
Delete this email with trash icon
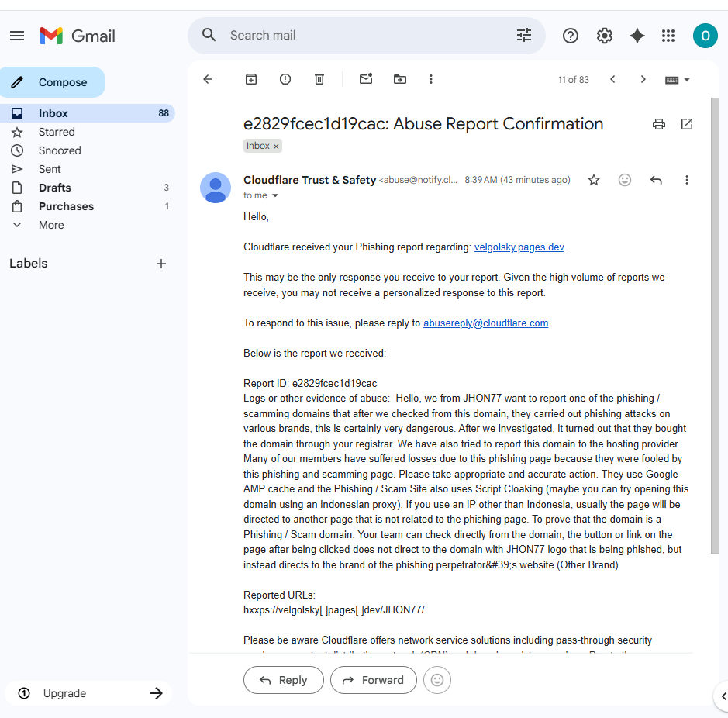pyautogui.click(x=319, y=79)
